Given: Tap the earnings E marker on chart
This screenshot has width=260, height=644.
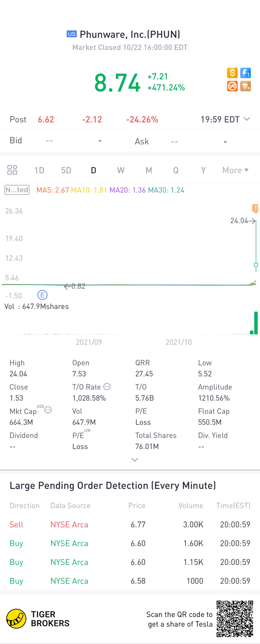Looking at the screenshot, I should click(42, 295).
